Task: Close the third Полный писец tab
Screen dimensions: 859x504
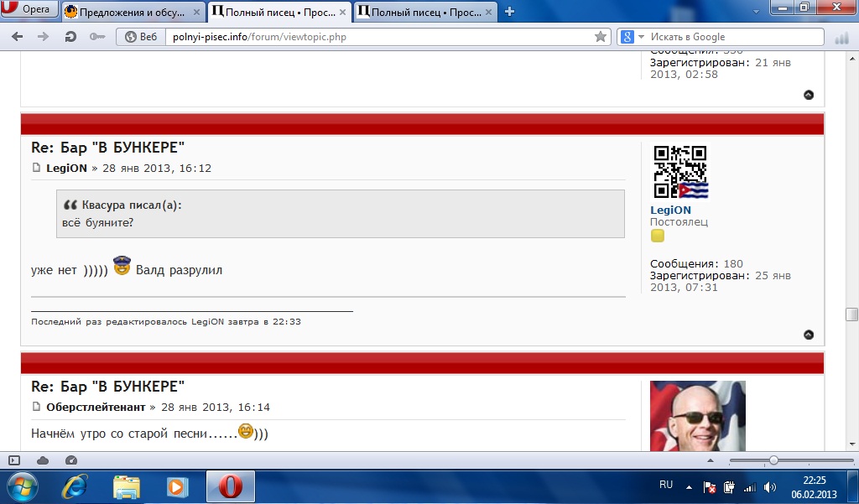Action: pyautogui.click(x=487, y=12)
